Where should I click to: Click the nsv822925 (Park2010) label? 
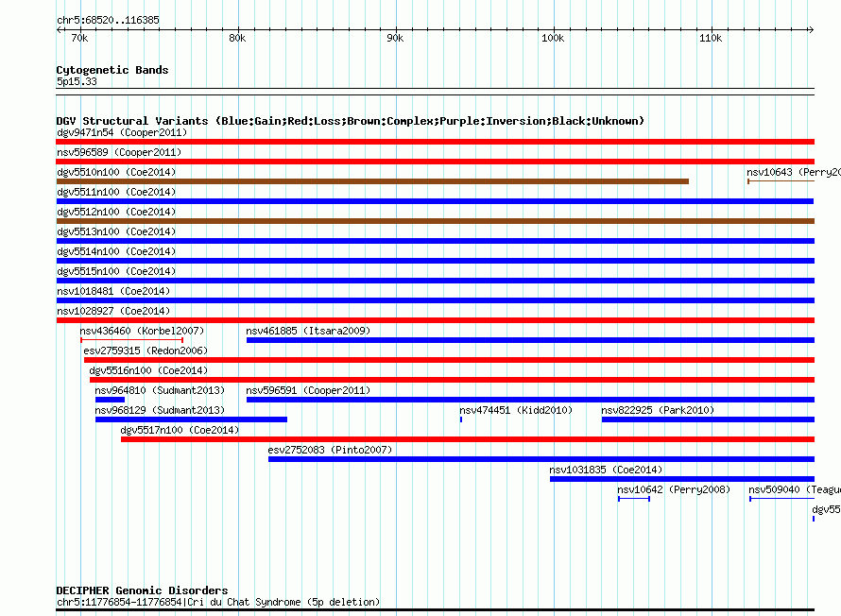coord(658,411)
